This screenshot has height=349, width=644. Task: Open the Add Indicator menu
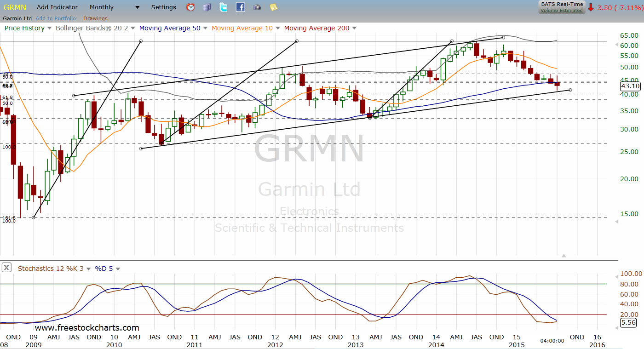(x=57, y=7)
